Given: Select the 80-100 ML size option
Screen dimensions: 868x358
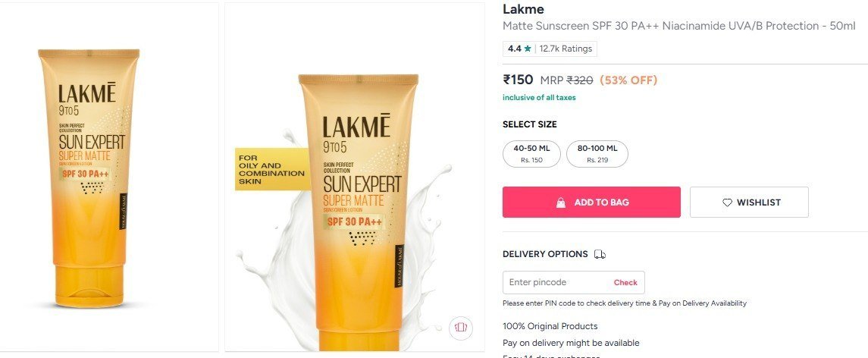Looking at the screenshot, I should point(597,153).
